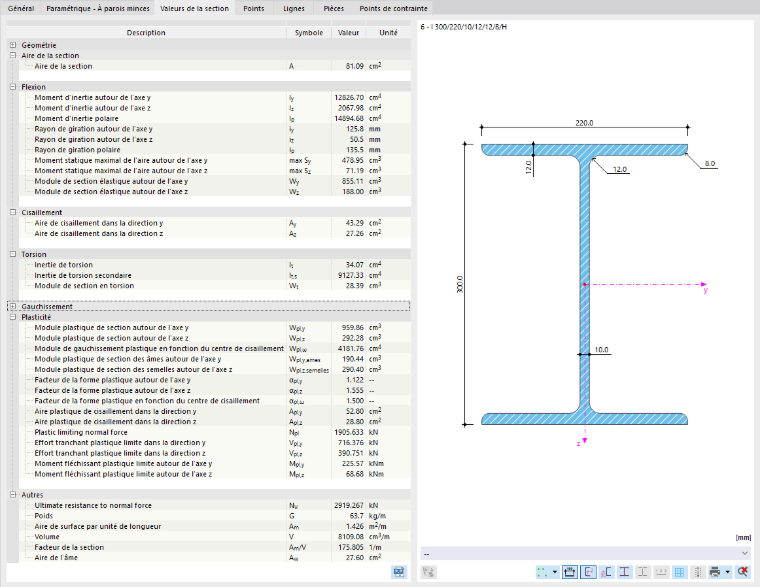The height and width of the screenshot is (587, 760).
Task: Select the Ultimate resistance to normal force row
Action: [215, 506]
